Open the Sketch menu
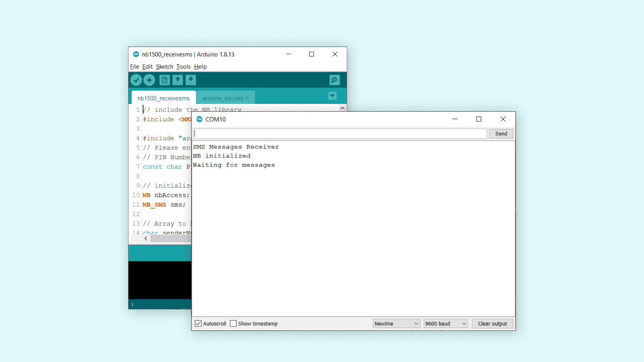Screen dimensions: 644x362 (x=164, y=67)
